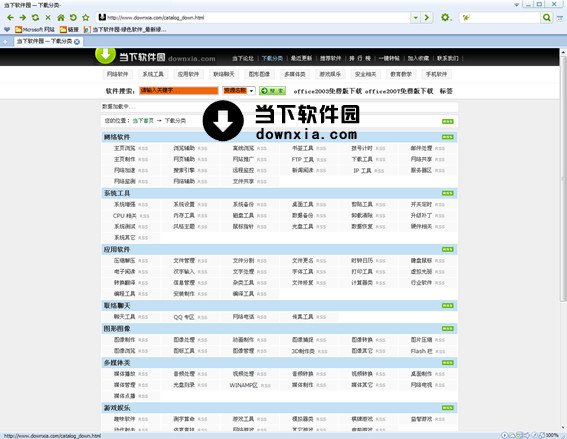Open the 当下首页 breadcrumb link
Screen dimensions: 567x439
point(143,121)
